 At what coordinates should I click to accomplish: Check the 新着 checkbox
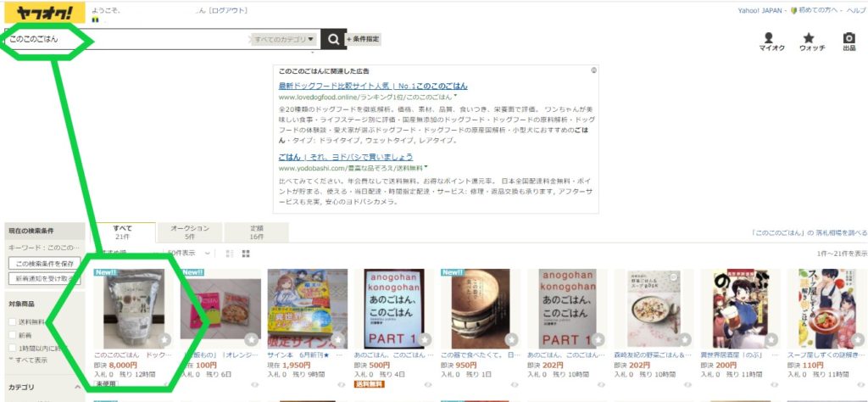coord(12,335)
